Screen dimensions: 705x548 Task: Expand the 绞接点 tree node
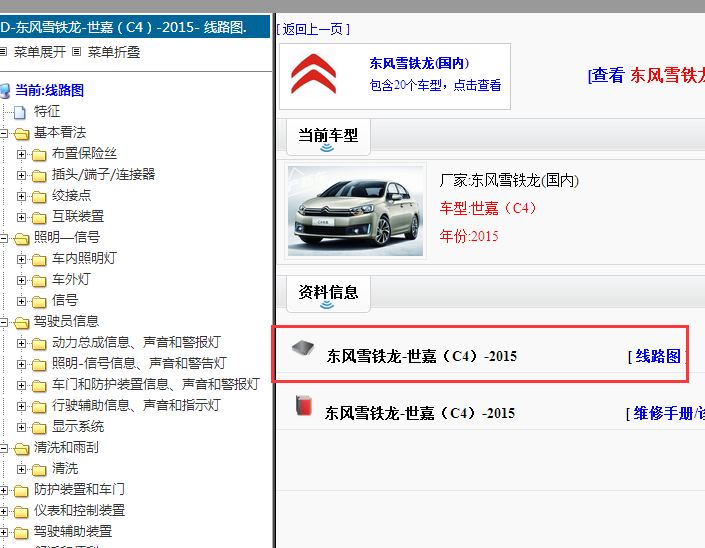tap(21, 196)
